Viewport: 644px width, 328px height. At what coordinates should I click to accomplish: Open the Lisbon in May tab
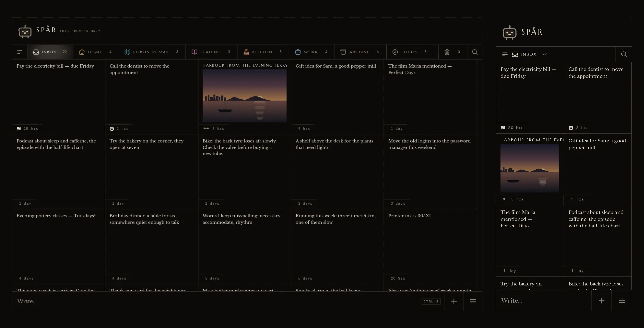pyautogui.click(x=152, y=52)
